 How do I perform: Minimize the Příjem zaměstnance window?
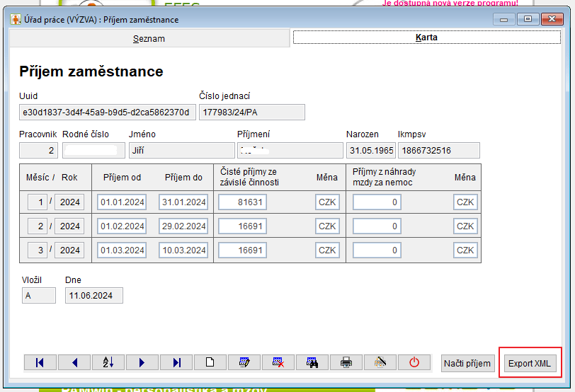click(504, 19)
